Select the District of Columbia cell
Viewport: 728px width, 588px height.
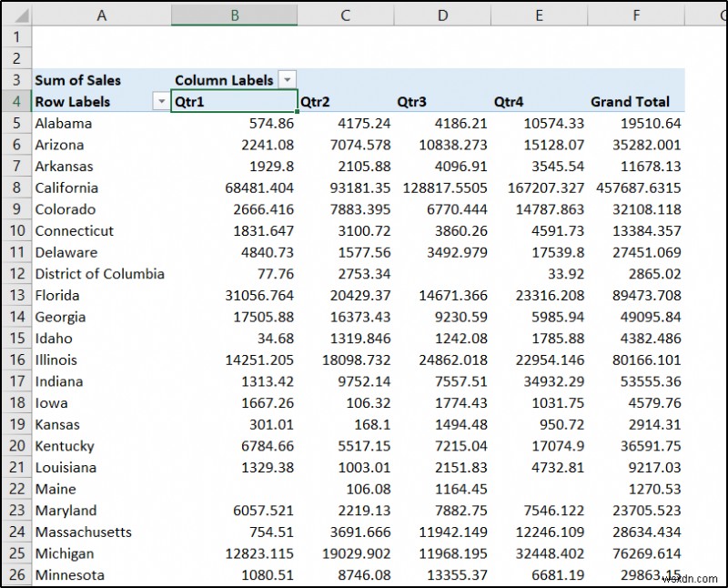click(x=100, y=274)
